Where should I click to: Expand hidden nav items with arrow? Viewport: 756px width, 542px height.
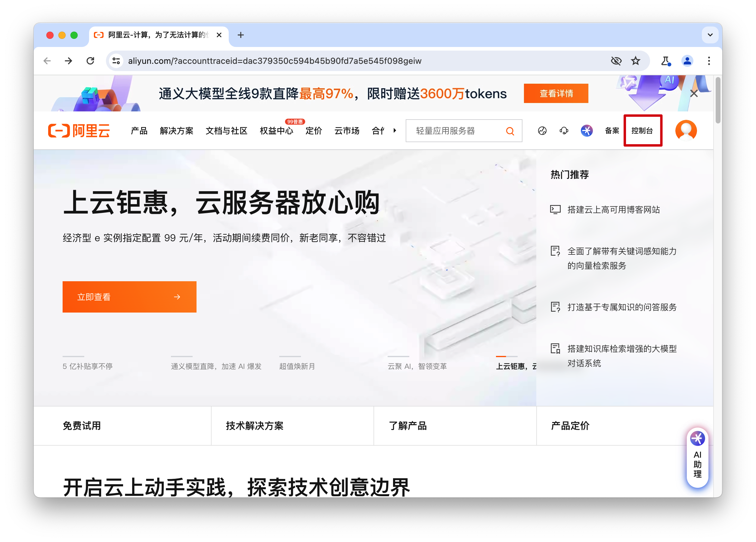coord(395,130)
